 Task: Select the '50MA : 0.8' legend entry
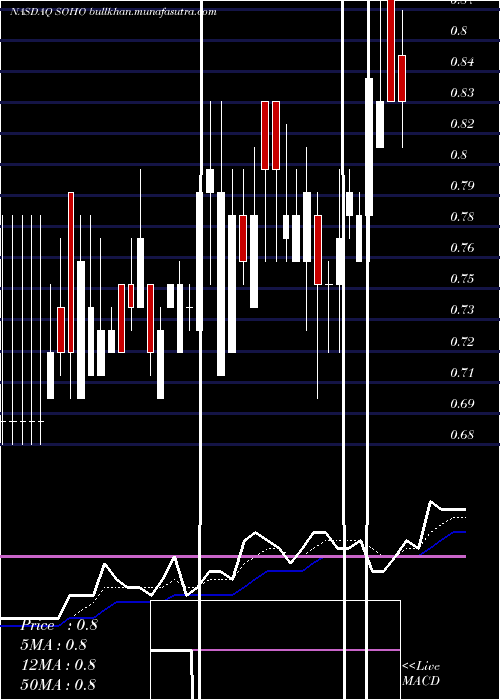point(58,684)
